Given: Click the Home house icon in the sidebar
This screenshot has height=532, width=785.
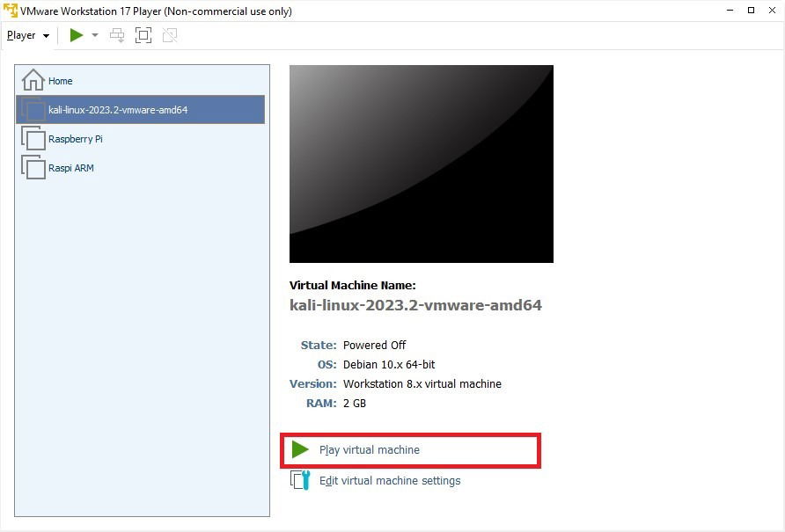Looking at the screenshot, I should [x=33, y=79].
